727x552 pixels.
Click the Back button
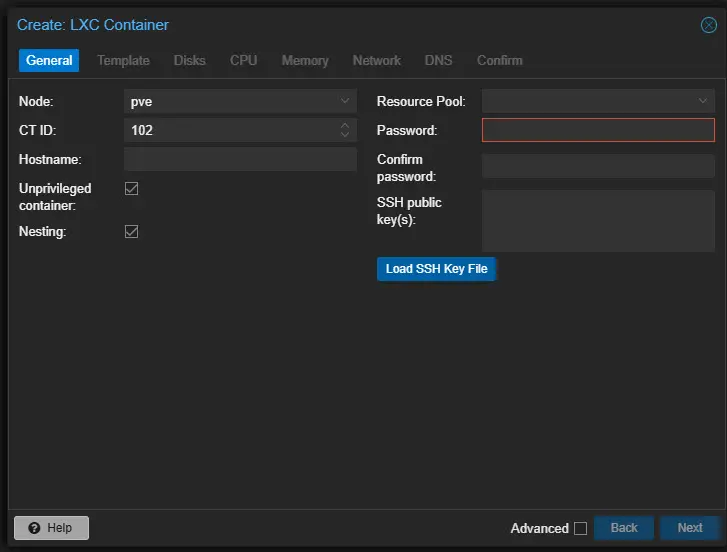point(623,528)
